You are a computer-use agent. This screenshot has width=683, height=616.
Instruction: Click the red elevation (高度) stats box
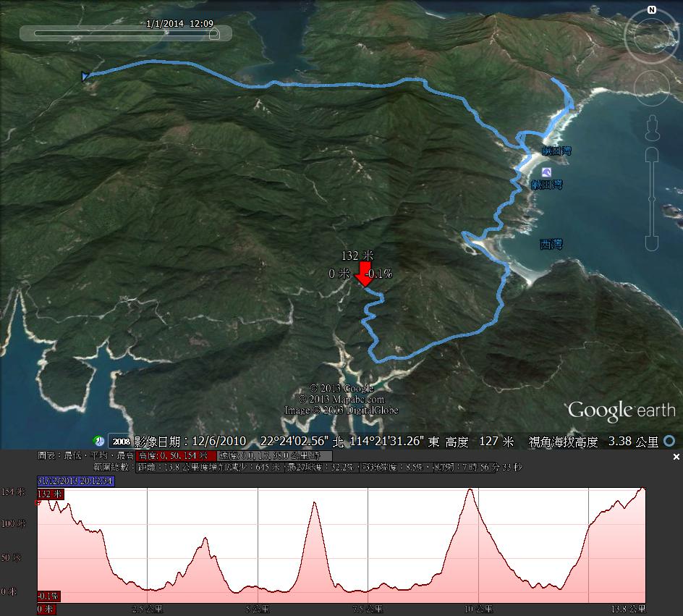[176, 456]
